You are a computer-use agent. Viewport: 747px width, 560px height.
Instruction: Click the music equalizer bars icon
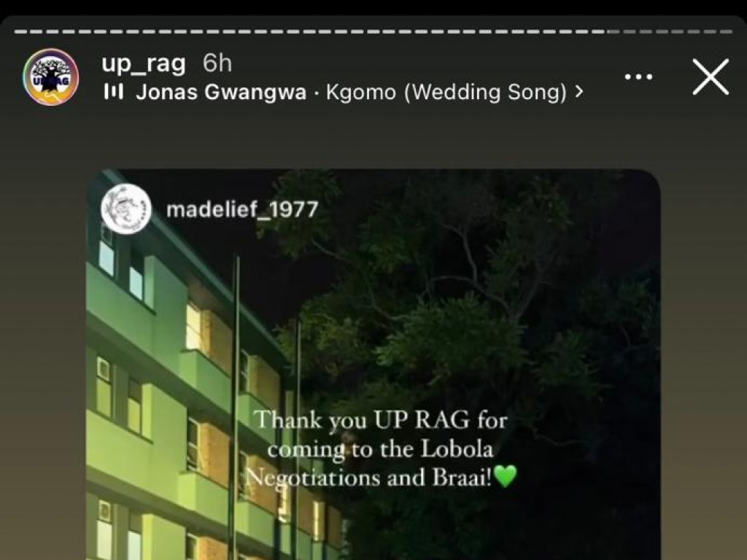(x=113, y=92)
